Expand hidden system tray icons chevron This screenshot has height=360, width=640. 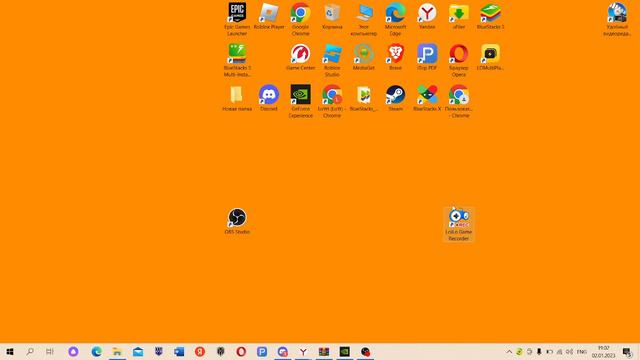coord(509,352)
